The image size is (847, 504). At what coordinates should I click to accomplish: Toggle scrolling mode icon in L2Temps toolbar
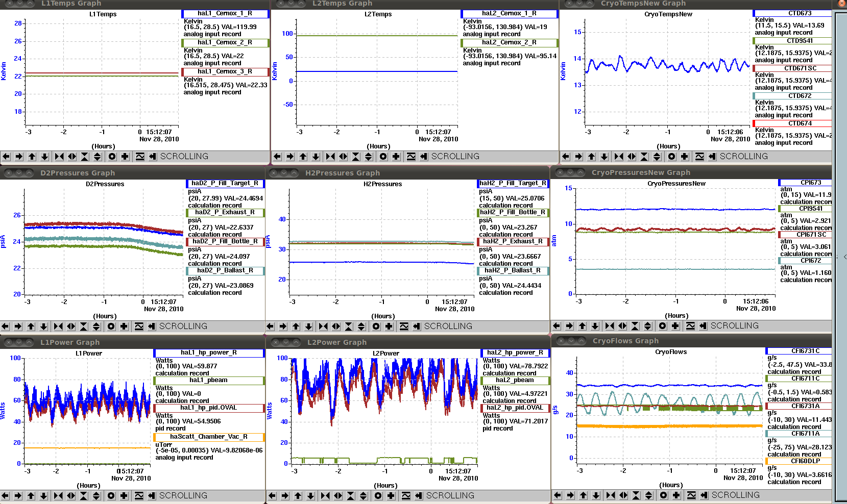pyautogui.click(x=424, y=157)
